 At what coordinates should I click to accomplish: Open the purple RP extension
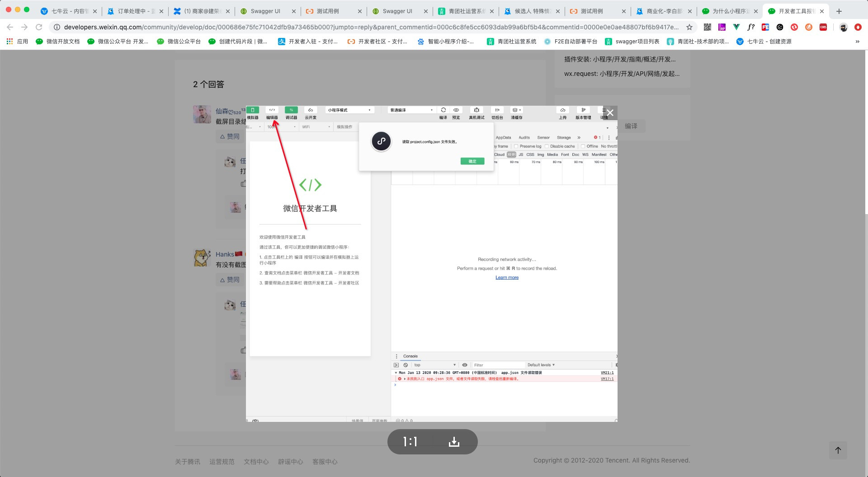[722, 27]
